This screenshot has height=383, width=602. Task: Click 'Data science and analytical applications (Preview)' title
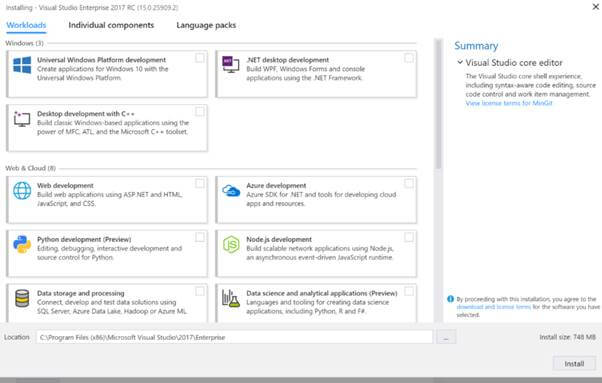[322, 293]
